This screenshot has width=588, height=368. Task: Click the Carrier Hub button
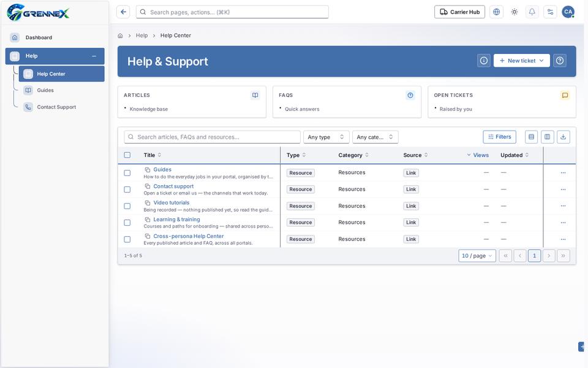point(459,12)
